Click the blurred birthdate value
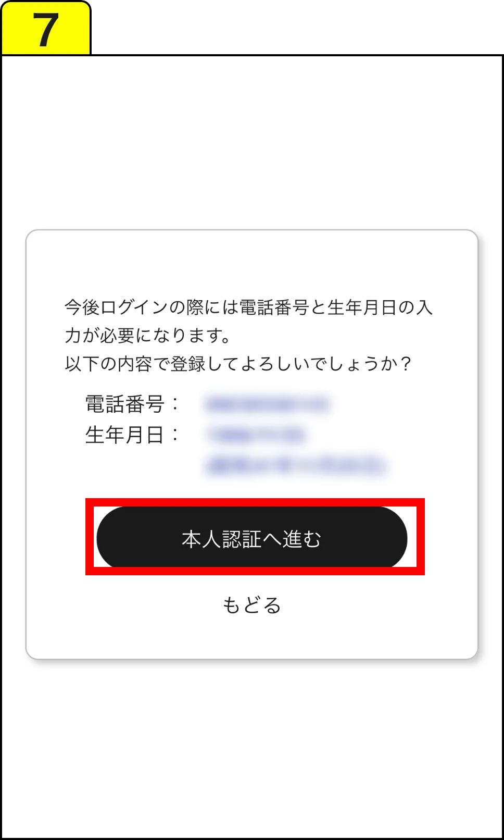This screenshot has width=504, height=840. click(256, 435)
